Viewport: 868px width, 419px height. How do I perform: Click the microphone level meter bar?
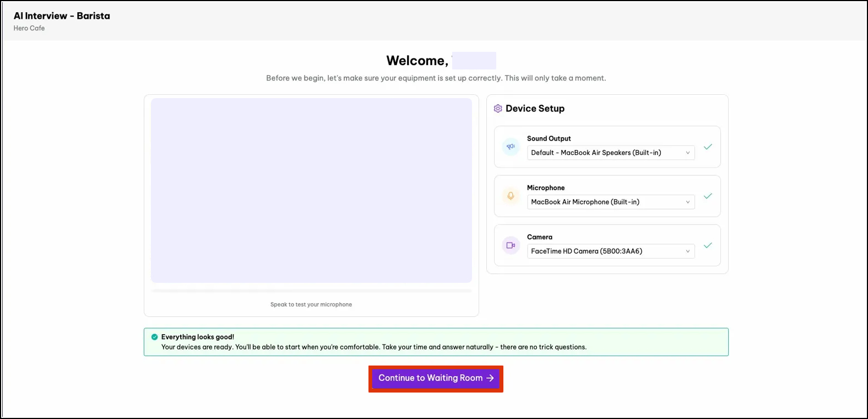[311, 291]
